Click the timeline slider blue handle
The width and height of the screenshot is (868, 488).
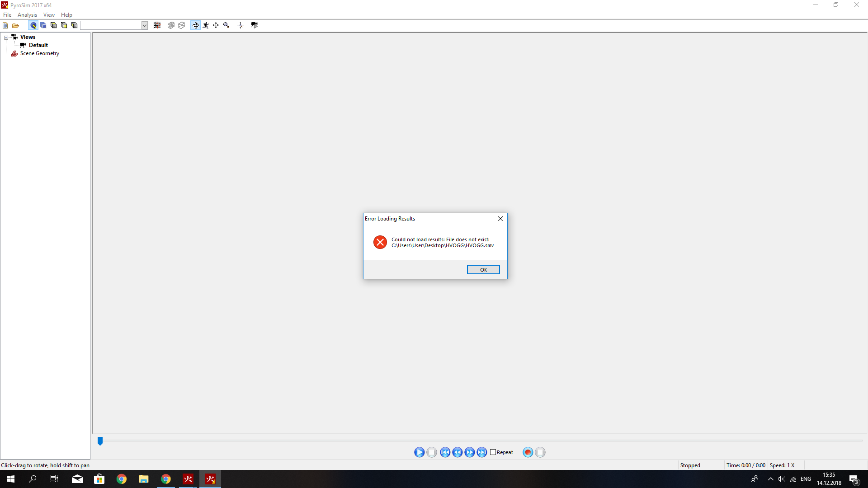click(x=100, y=441)
